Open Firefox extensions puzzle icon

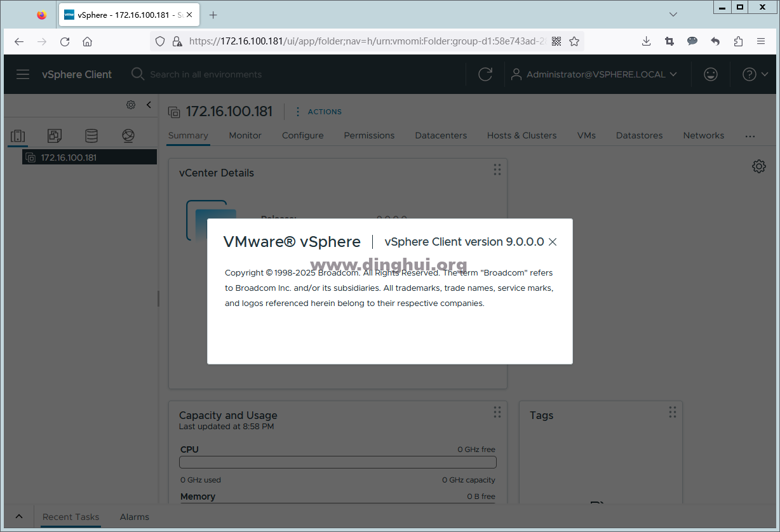point(738,41)
